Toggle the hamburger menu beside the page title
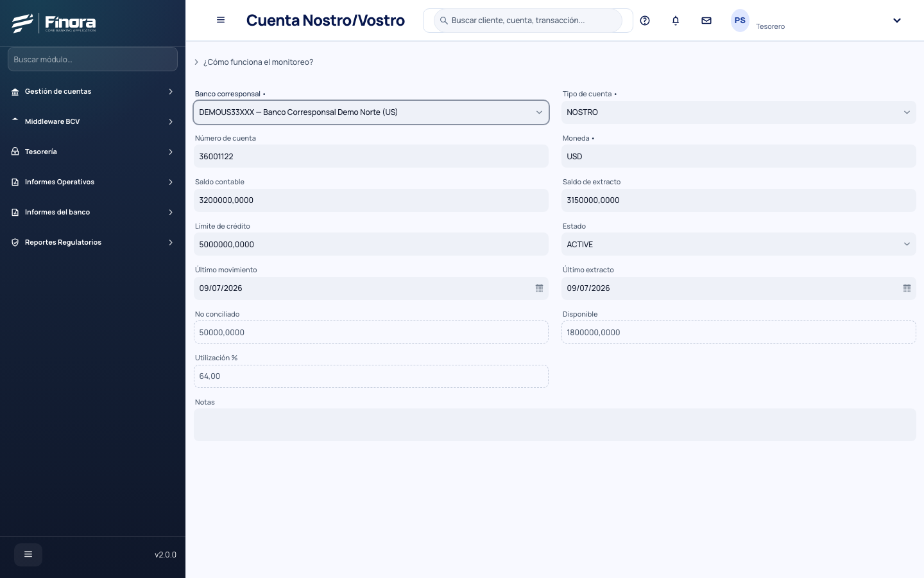Image resolution: width=924 pixels, height=578 pixels. [x=221, y=20]
